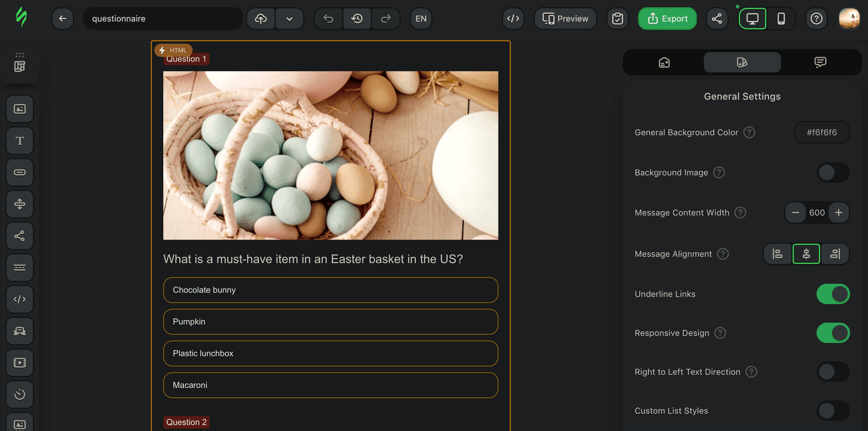Click the Preview button
This screenshot has height=431, width=868.
(x=565, y=19)
